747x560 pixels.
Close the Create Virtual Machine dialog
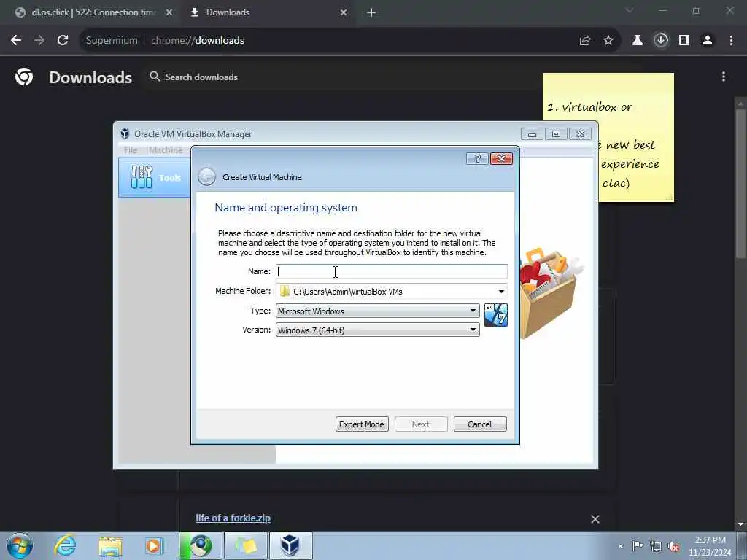501,158
